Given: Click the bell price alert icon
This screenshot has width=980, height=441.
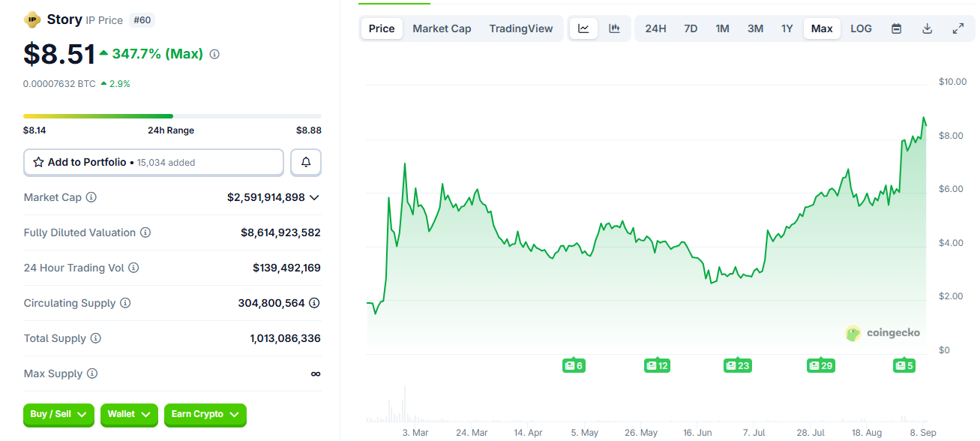Looking at the screenshot, I should click(306, 162).
